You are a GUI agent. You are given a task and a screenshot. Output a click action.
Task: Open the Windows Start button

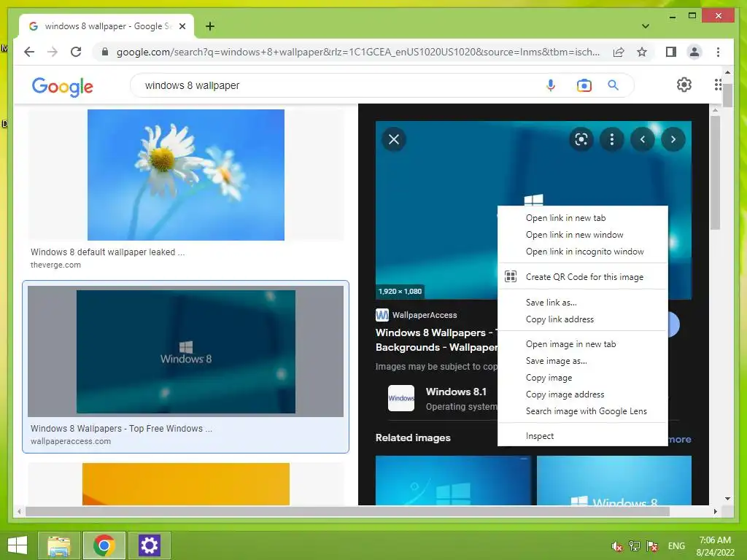(18, 545)
